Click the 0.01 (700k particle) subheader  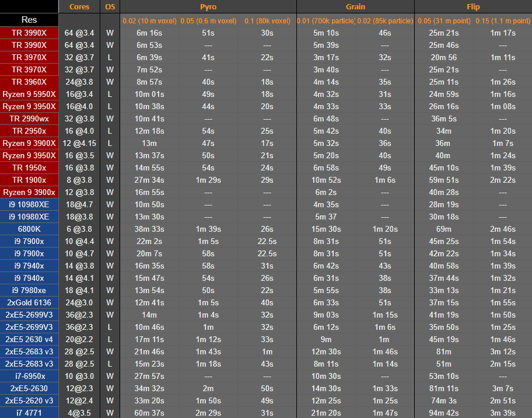pos(326,20)
